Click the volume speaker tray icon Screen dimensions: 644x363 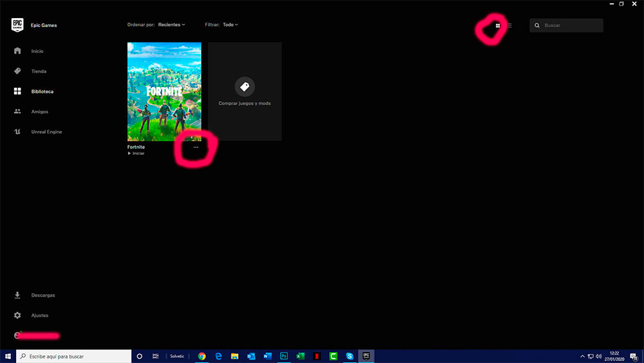(x=598, y=357)
